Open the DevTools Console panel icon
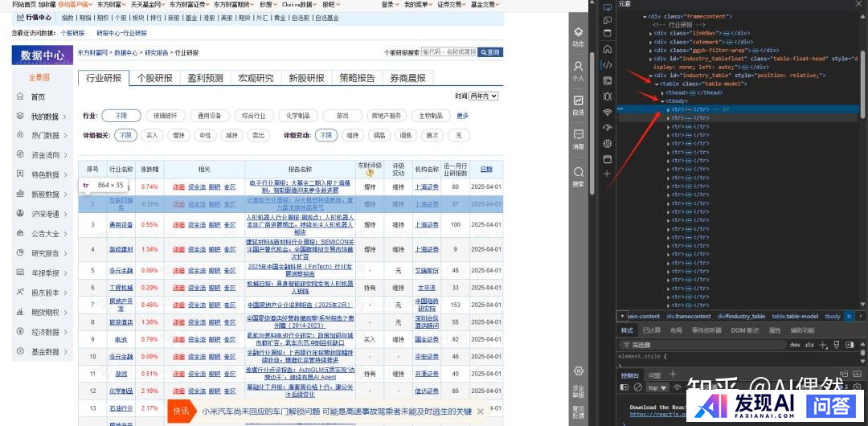 pyautogui.click(x=608, y=80)
